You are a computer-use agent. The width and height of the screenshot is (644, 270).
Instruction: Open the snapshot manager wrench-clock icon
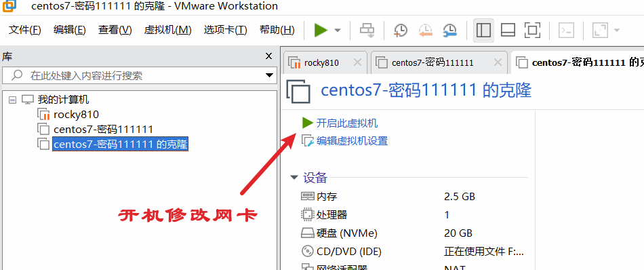point(450,30)
